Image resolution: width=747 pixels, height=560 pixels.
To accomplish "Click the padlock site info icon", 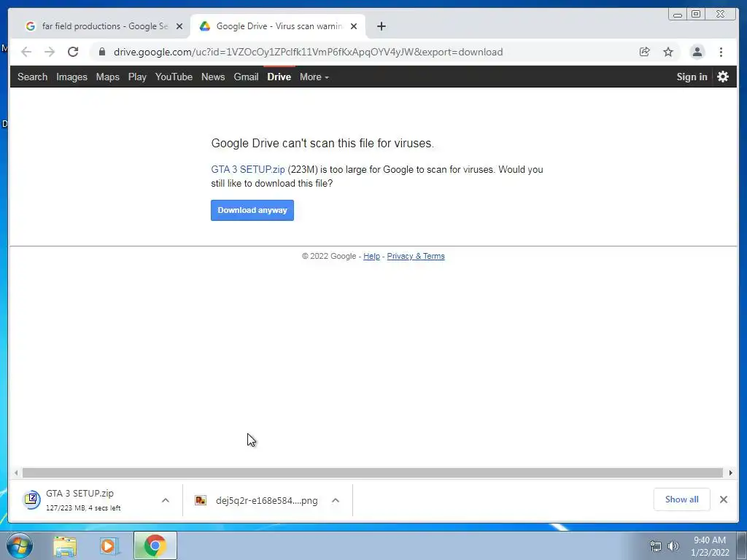I will coord(101,52).
